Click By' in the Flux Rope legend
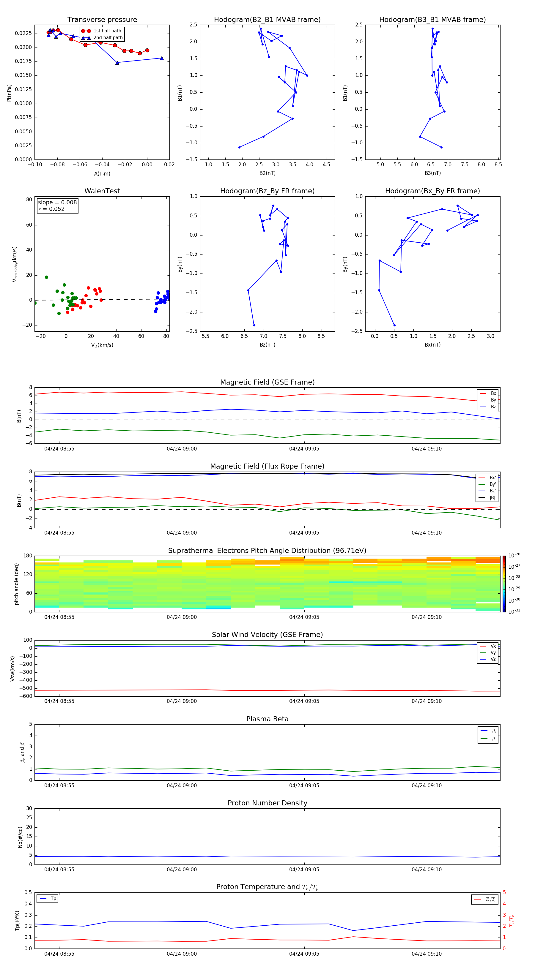This screenshot has width=535, height=980. 493,484
